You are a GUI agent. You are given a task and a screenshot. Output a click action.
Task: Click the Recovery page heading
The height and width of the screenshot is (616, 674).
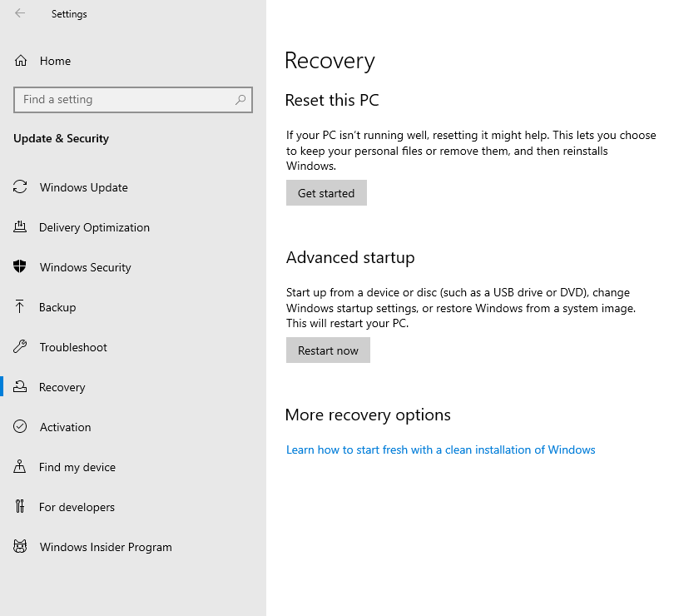[330, 61]
